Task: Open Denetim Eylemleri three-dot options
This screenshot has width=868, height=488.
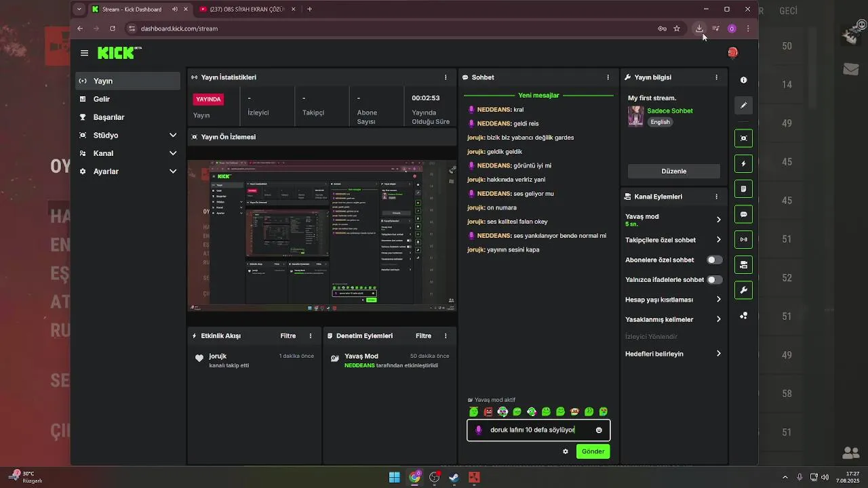Action: [446, 335]
